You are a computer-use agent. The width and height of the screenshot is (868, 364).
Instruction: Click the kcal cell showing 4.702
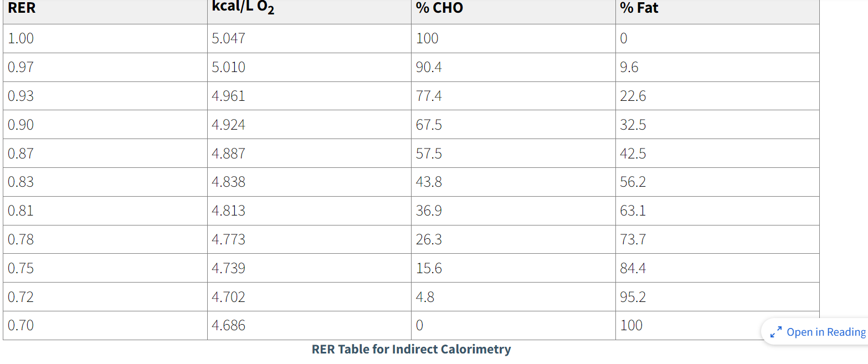(228, 298)
